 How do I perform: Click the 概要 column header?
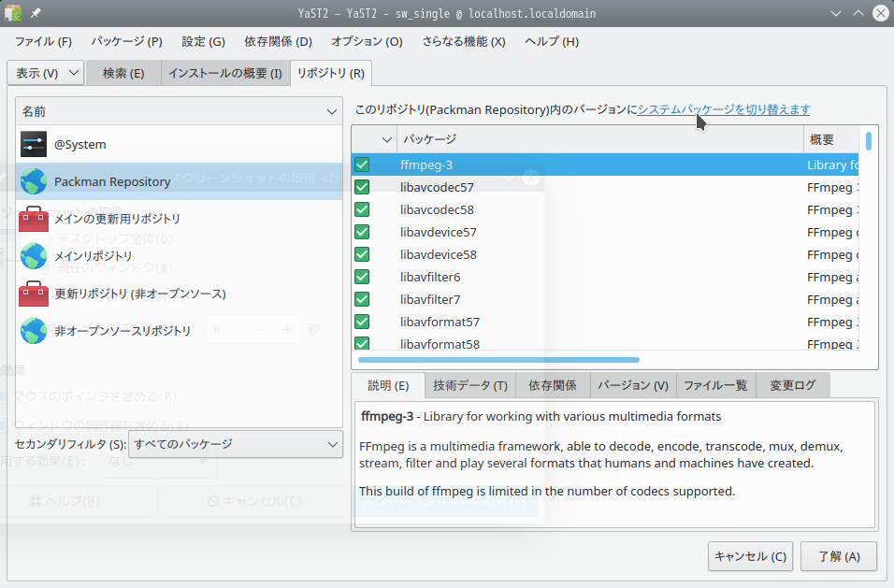click(830, 139)
